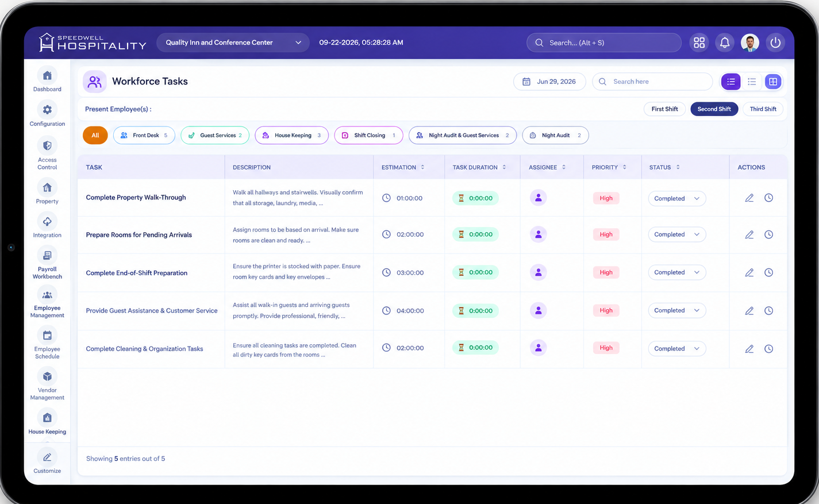Click the Search here input field

pyautogui.click(x=652, y=82)
